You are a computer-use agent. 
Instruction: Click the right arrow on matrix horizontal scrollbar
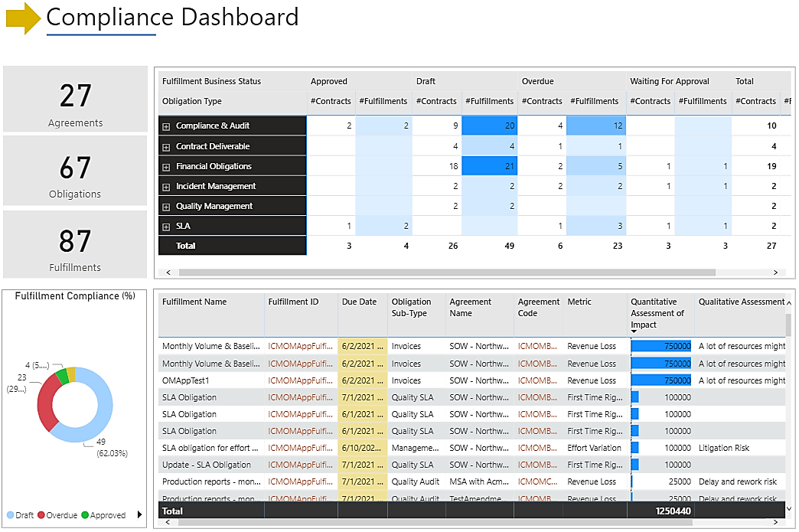(775, 272)
